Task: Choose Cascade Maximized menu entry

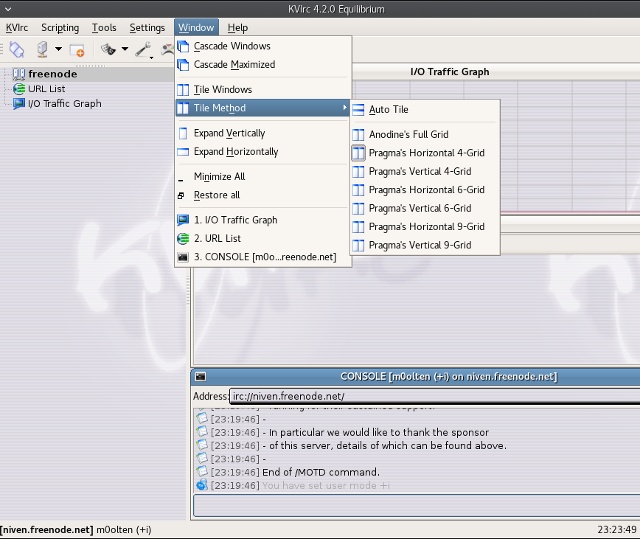Action: coord(263,64)
